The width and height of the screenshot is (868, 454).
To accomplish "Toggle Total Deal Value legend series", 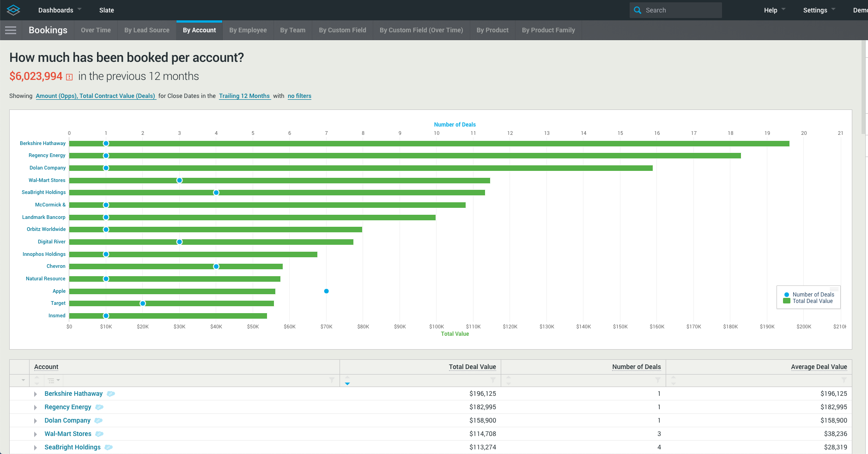I will click(808, 301).
